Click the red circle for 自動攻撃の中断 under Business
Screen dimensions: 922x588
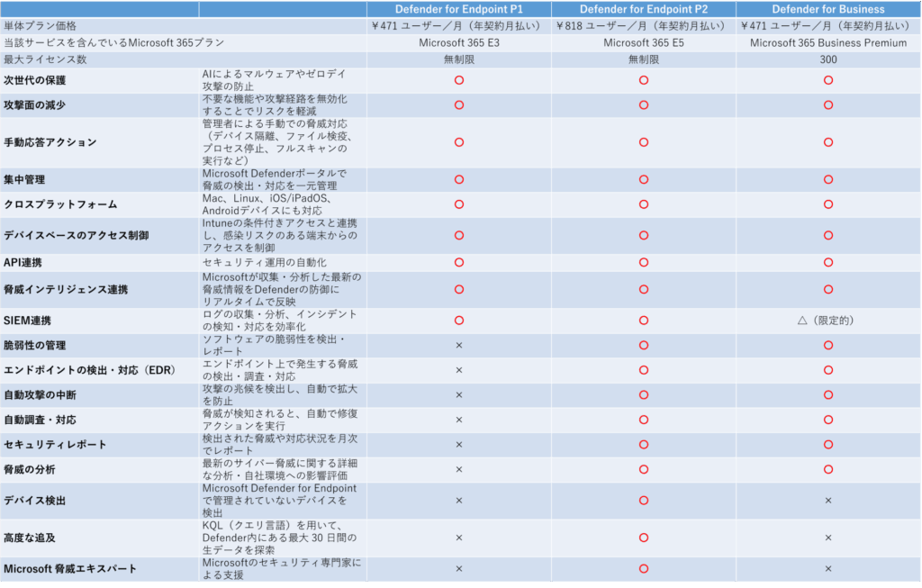828,395
